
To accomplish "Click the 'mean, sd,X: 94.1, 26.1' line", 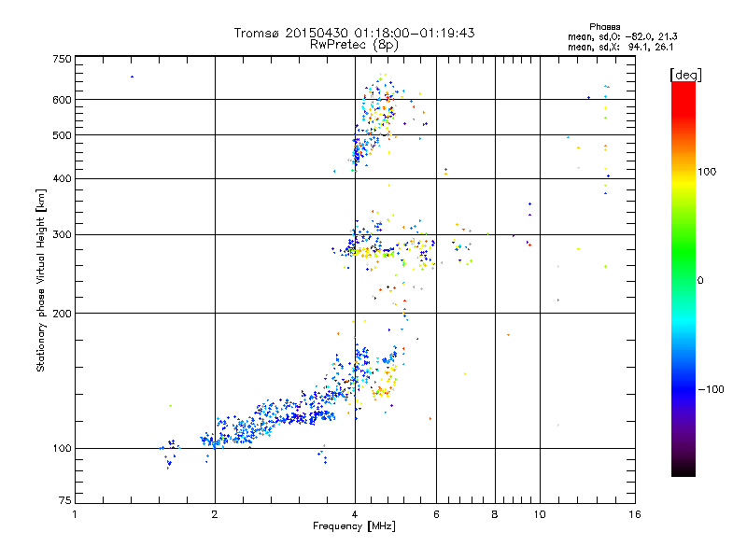I will pyautogui.click(x=621, y=47).
